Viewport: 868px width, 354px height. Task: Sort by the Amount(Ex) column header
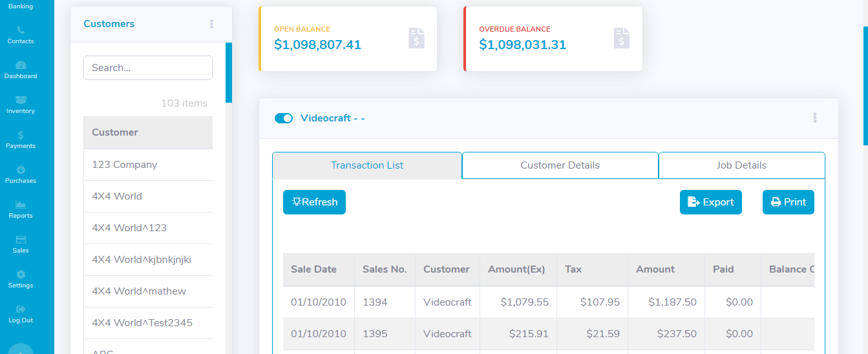point(518,269)
